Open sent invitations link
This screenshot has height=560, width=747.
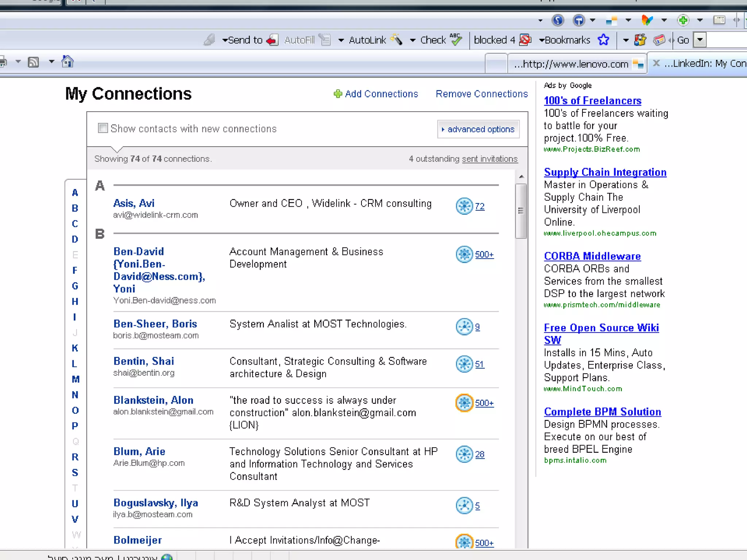click(x=489, y=159)
